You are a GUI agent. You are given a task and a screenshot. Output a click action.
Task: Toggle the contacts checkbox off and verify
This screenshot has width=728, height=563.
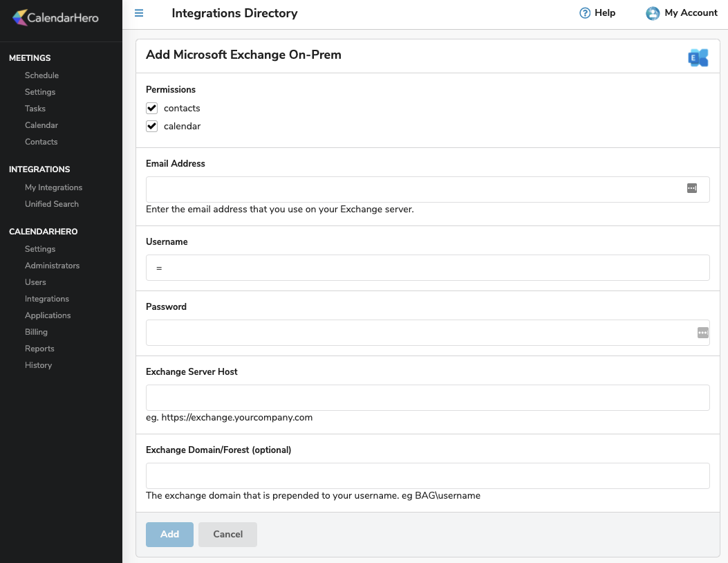151,108
